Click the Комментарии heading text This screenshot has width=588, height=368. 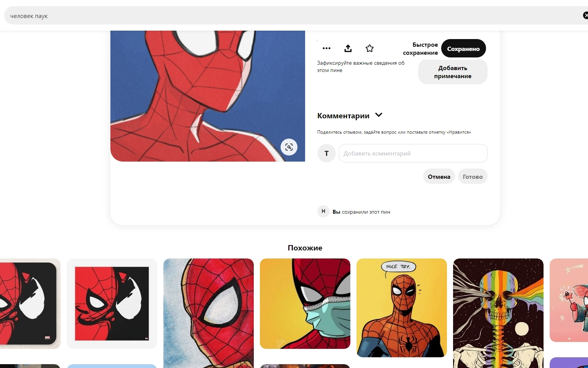(x=343, y=116)
